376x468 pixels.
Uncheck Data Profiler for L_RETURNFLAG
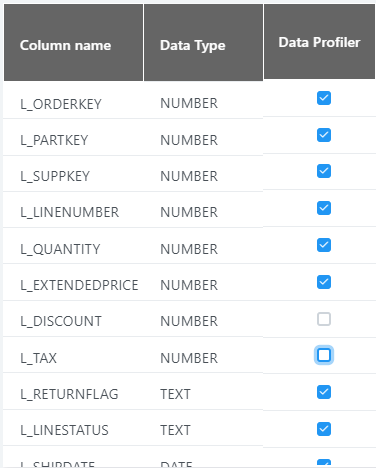tap(324, 392)
